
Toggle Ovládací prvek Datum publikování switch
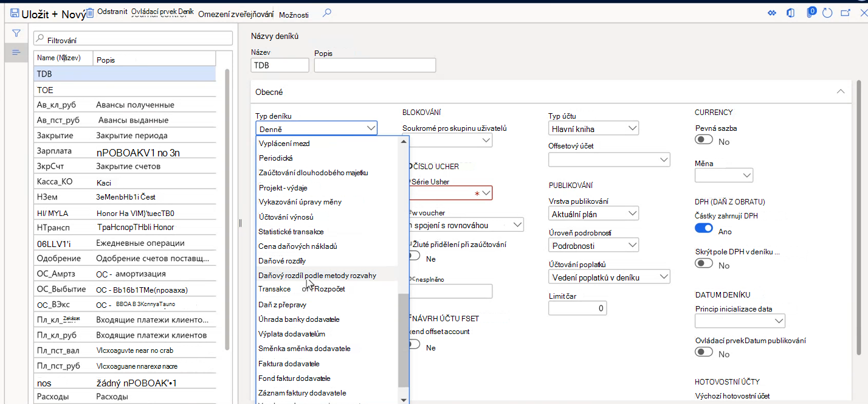[x=704, y=352]
